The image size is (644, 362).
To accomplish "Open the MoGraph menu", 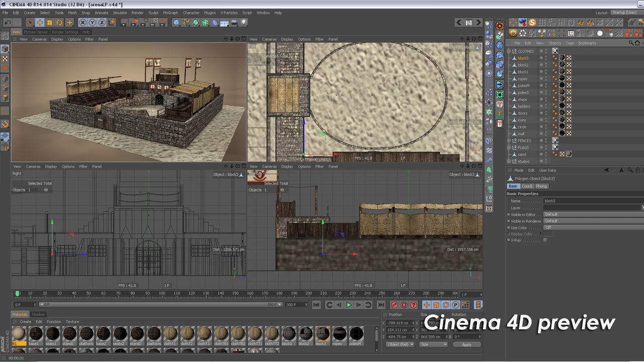I will click(x=171, y=13).
